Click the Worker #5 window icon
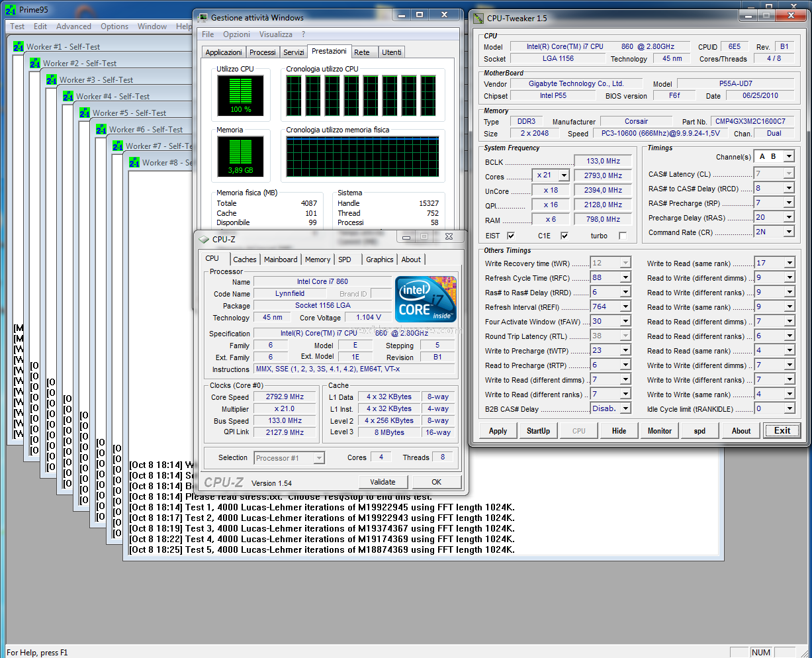The width and height of the screenshot is (812, 658). click(x=85, y=113)
